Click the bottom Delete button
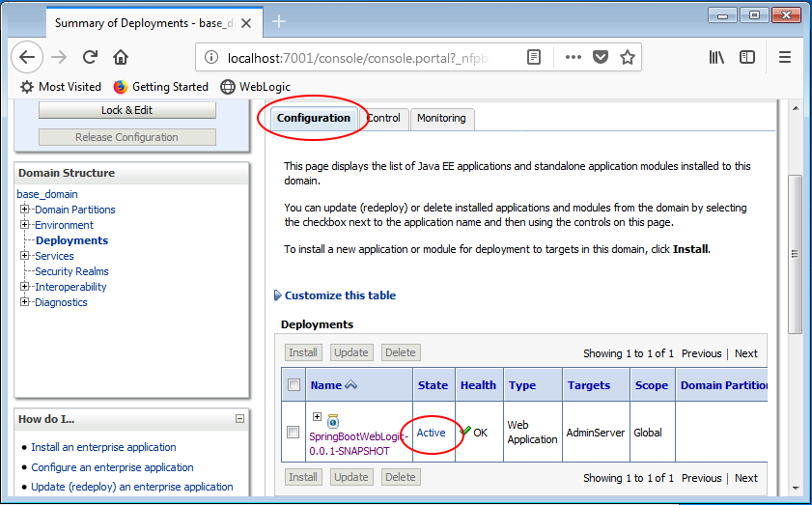 (x=401, y=477)
